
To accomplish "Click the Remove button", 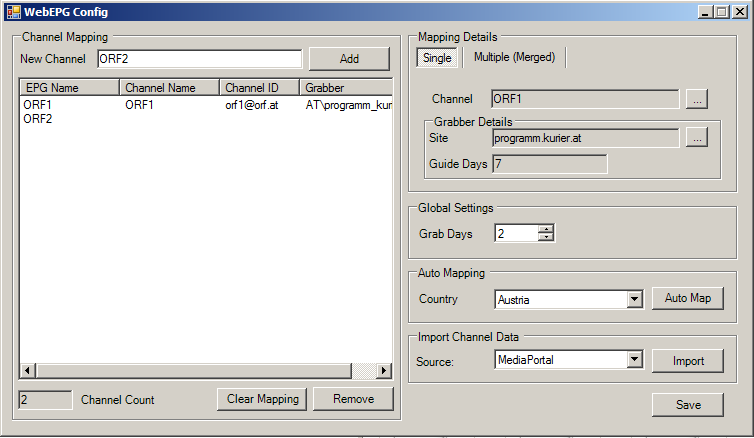I will click(x=353, y=399).
